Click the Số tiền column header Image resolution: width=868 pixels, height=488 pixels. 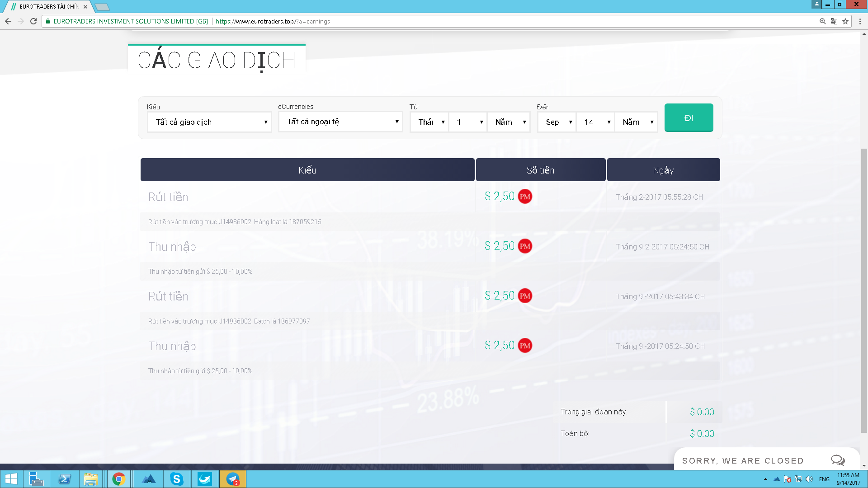coord(540,170)
